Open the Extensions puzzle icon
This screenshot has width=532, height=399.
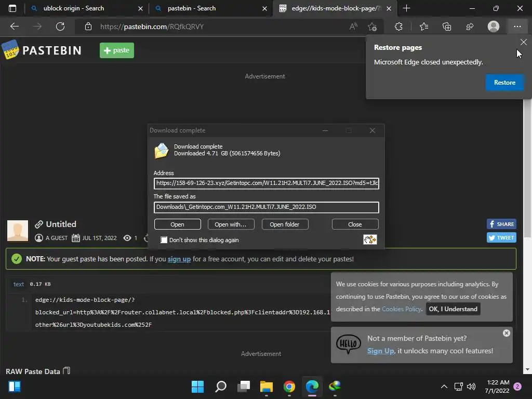(398, 26)
